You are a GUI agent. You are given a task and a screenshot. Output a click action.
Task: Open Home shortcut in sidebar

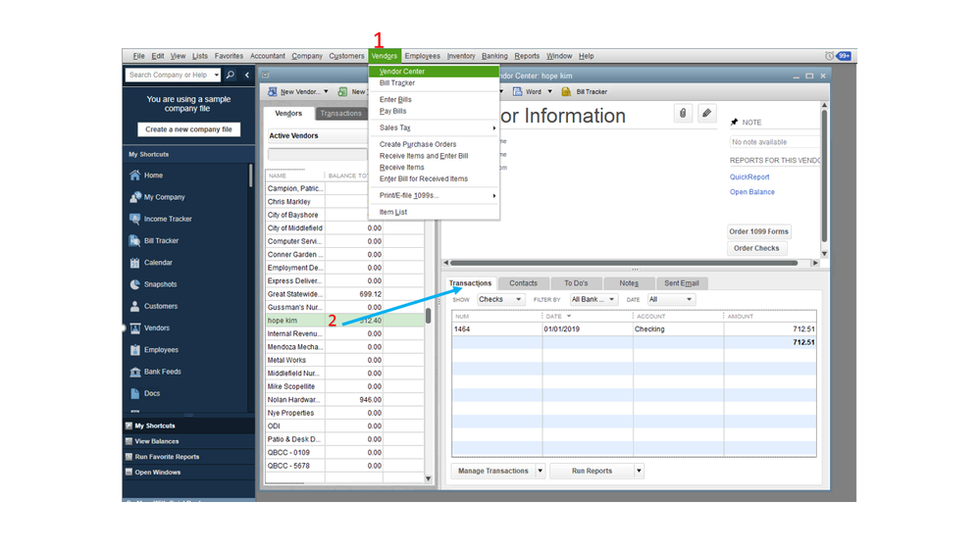[153, 175]
